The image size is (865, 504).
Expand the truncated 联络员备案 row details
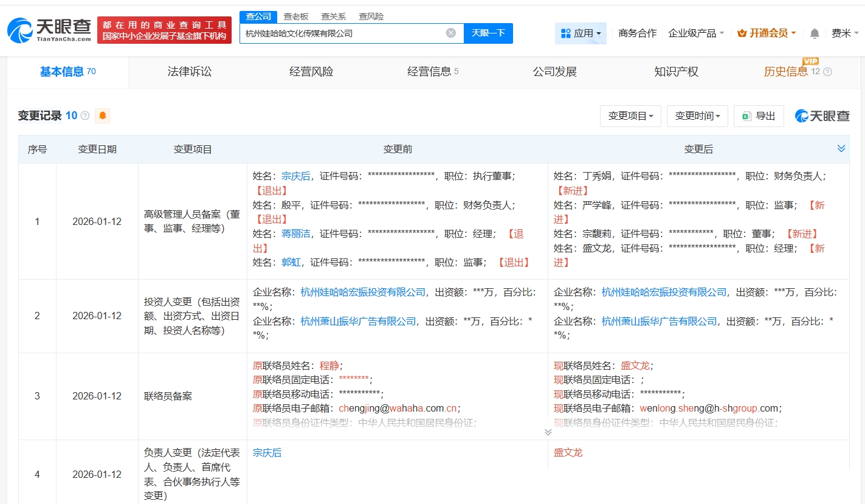pos(548,432)
